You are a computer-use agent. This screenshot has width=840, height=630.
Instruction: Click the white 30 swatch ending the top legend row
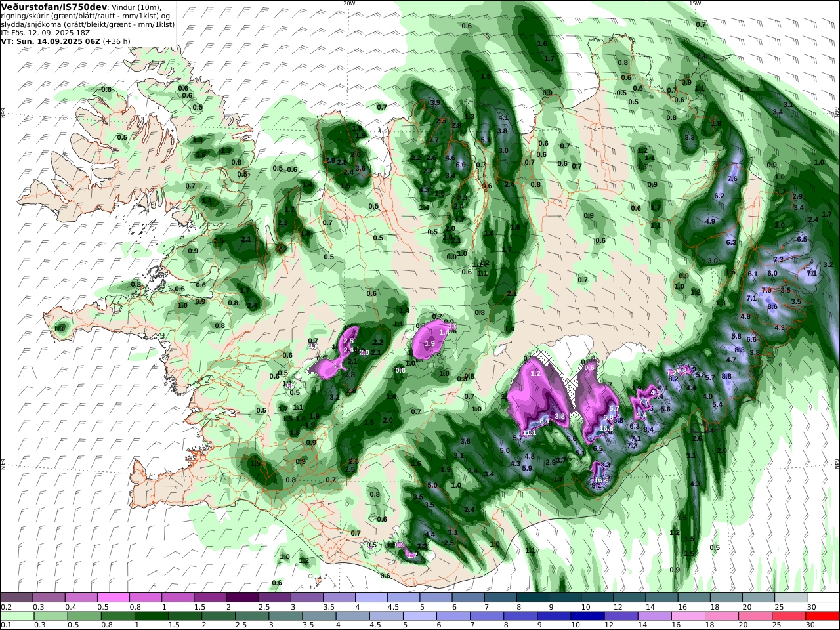click(x=822, y=597)
